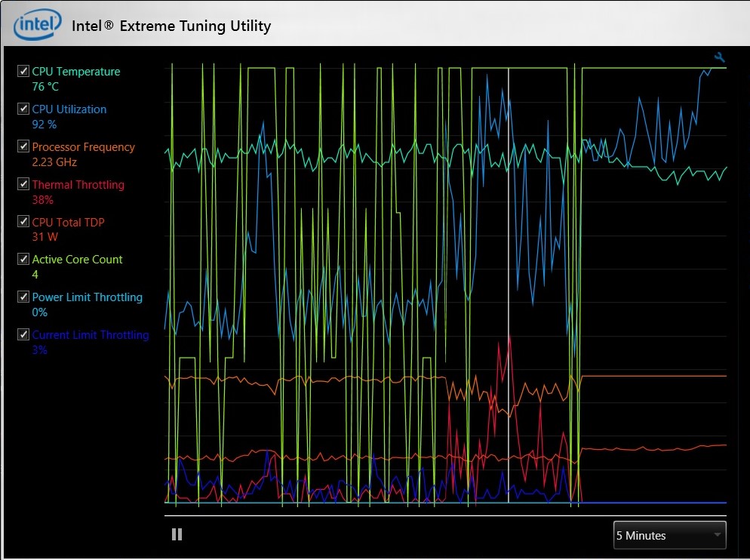Click the 2.23 GHz frequency value
This screenshot has width=750, height=560.
tap(54, 162)
